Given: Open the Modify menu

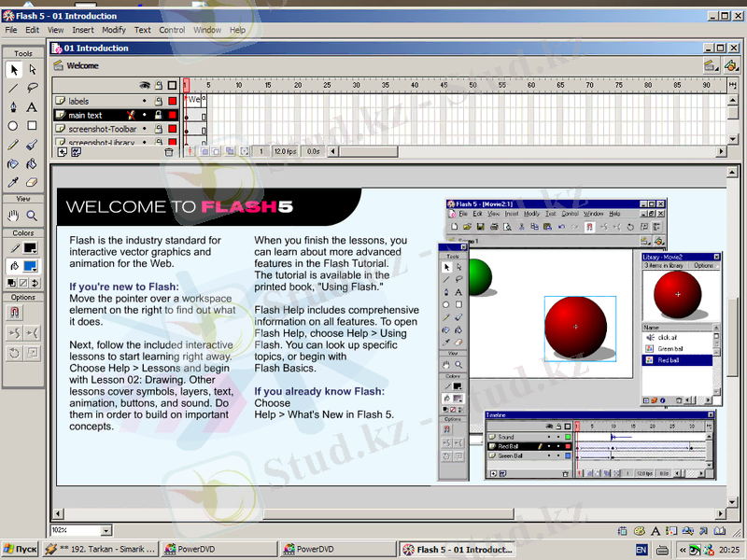Looking at the screenshot, I should 113,30.
